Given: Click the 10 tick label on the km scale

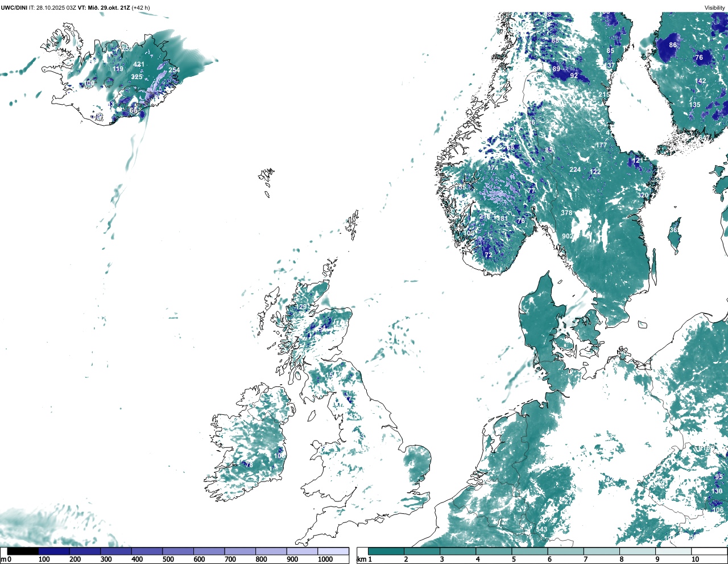Looking at the screenshot, I should (x=695, y=559).
